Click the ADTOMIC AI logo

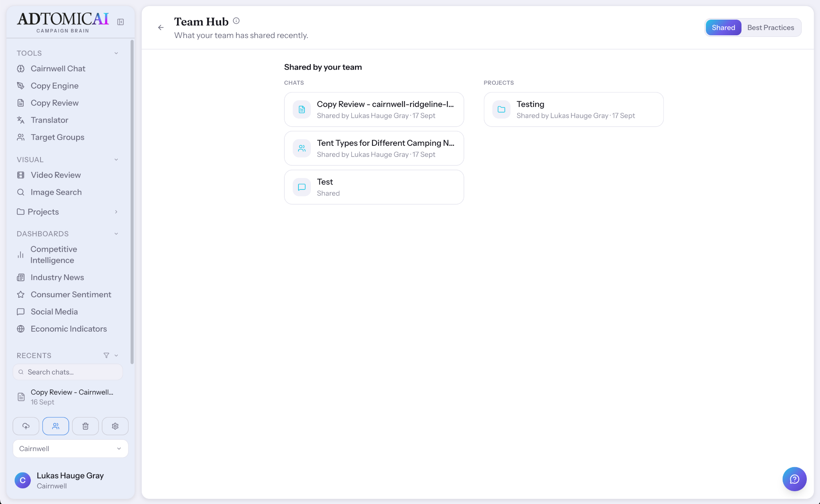pyautogui.click(x=63, y=22)
